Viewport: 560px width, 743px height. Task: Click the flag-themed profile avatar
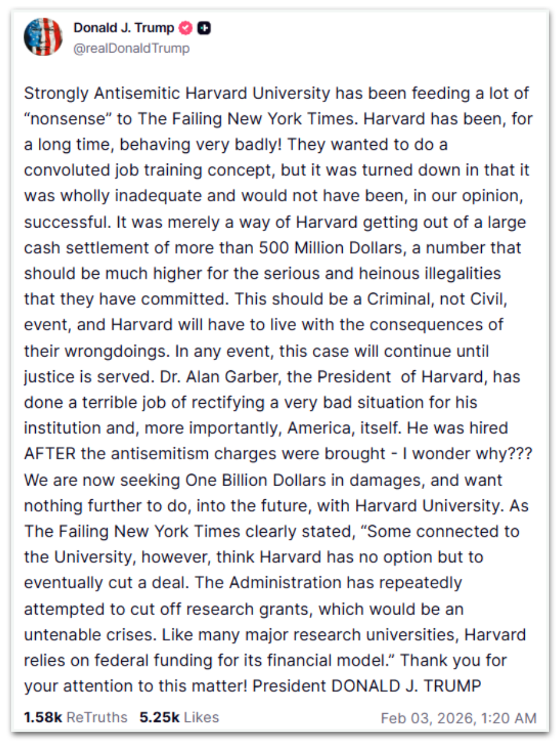[x=43, y=37]
